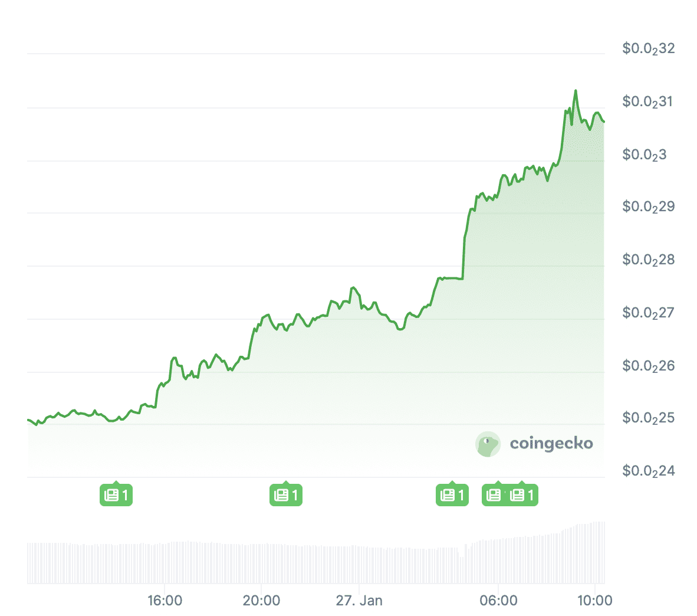Screen dimensions: 697x616
Task: Click the 16:00 time axis label
Action: click(165, 601)
